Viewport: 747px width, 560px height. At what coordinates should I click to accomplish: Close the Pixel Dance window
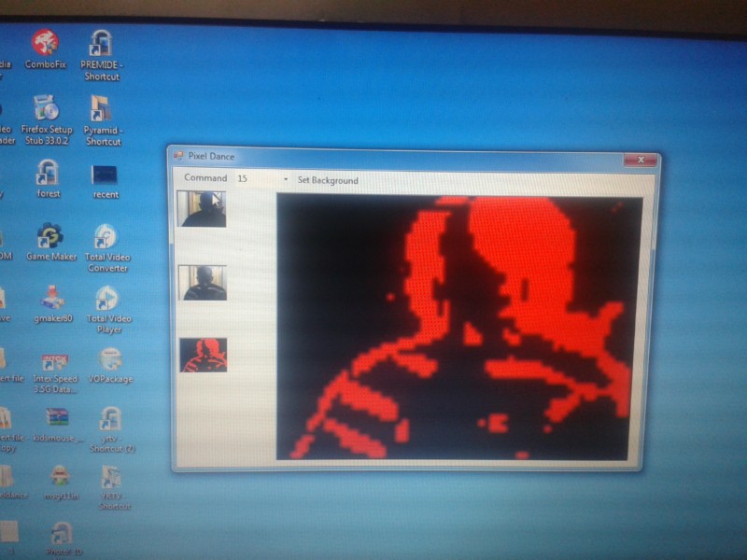pos(641,160)
